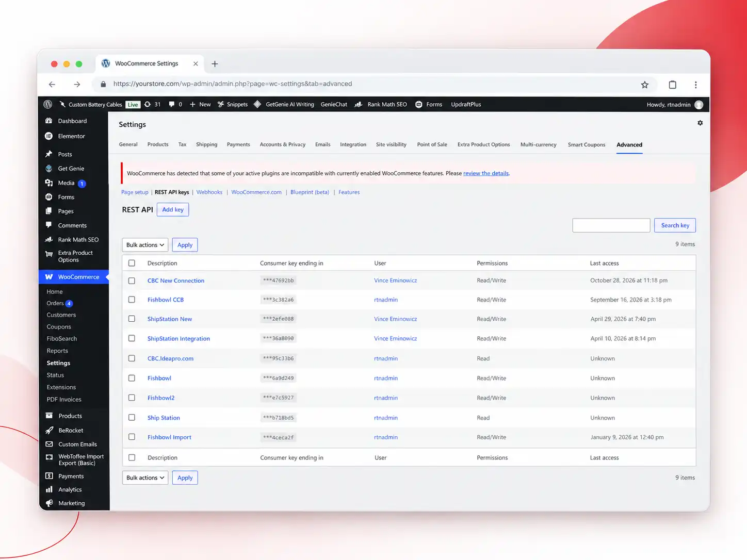
Task: Open screen options gear icon in Settings
Action: 700,123
